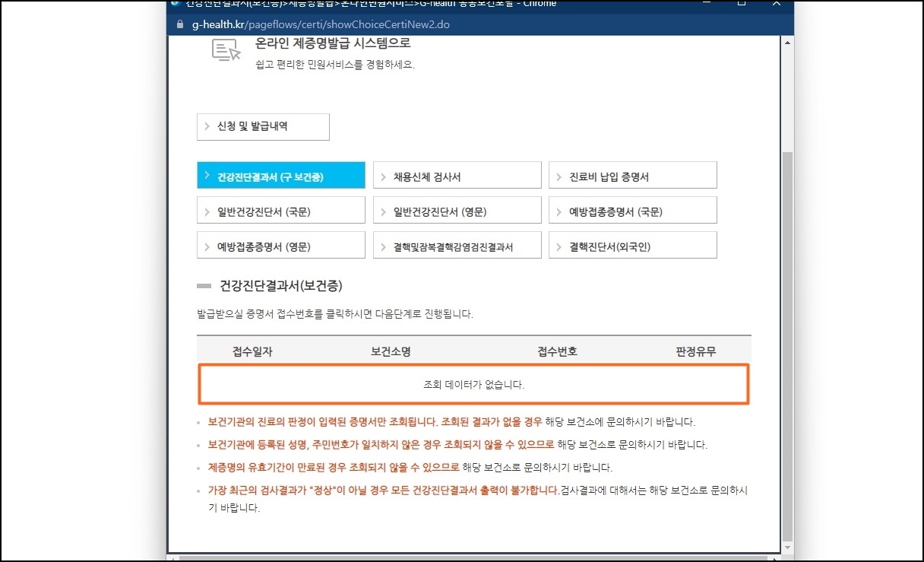
Task: Click the online certificate document icon
Action: pos(226,49)
